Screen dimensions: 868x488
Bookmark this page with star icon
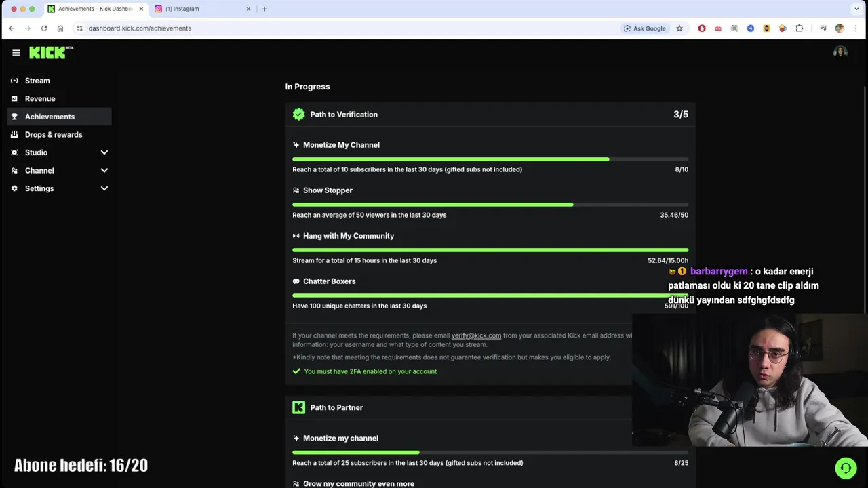coord(679,28)
